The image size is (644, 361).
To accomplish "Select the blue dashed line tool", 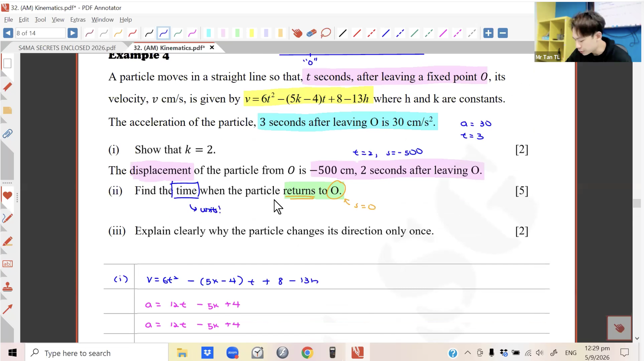I will [400, 33].
